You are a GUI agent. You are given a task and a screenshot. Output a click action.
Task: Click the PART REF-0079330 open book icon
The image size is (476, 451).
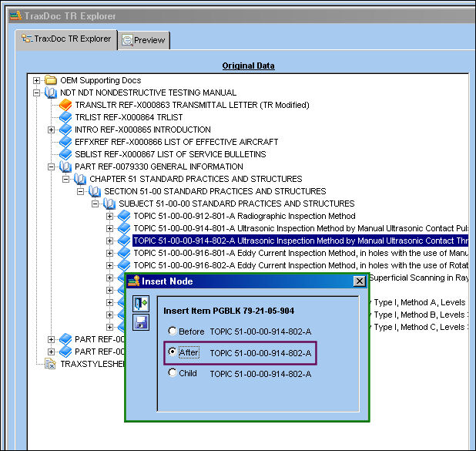(x=65, y=167)
